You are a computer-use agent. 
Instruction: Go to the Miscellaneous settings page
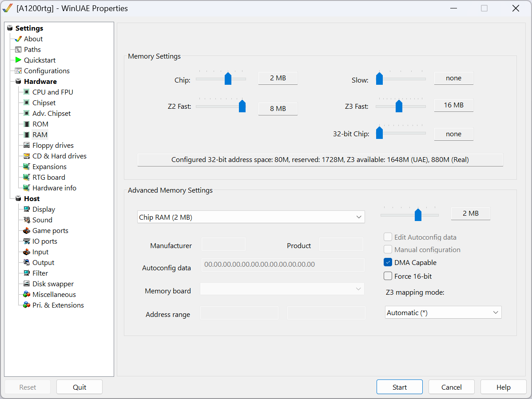coord(54,294)
